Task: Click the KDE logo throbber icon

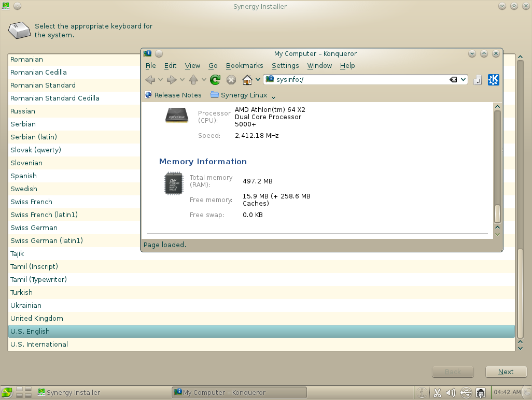Action: pos(494,80)
